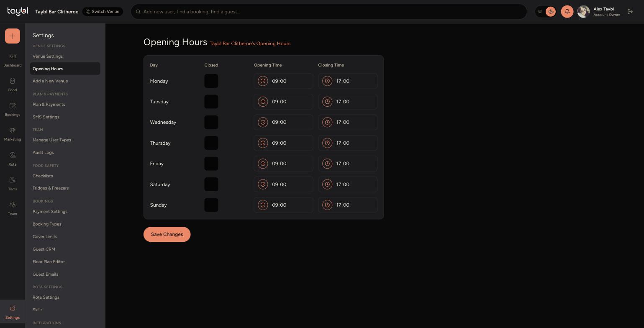Viewport: 644px width, 328px height.
Task: Open Guest Emails settings
Action: [45, 274]
